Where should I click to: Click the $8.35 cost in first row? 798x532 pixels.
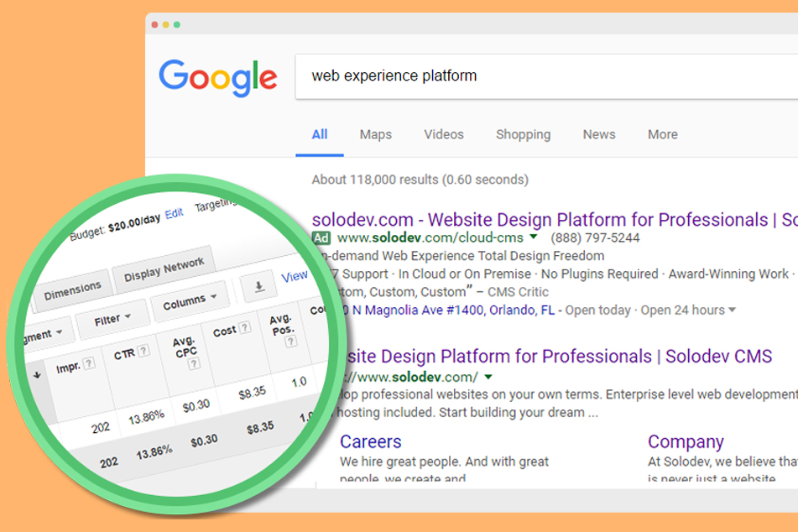[x=253, y=393]
